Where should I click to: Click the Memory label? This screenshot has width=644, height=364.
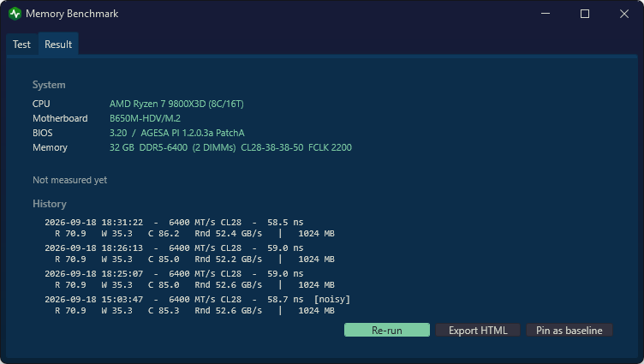coord(50,147)
